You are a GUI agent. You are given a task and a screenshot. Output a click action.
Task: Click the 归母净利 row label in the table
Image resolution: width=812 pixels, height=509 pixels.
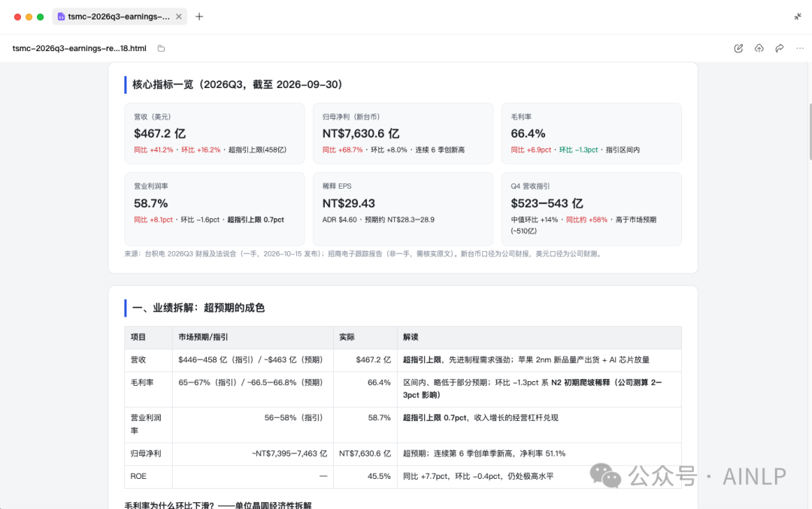coord(146,453)
